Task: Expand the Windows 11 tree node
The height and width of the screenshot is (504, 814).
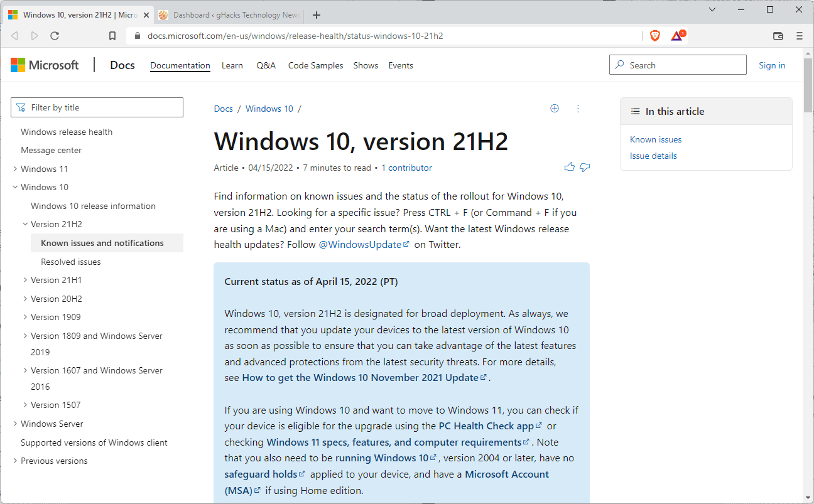Action: click(15, 169)
